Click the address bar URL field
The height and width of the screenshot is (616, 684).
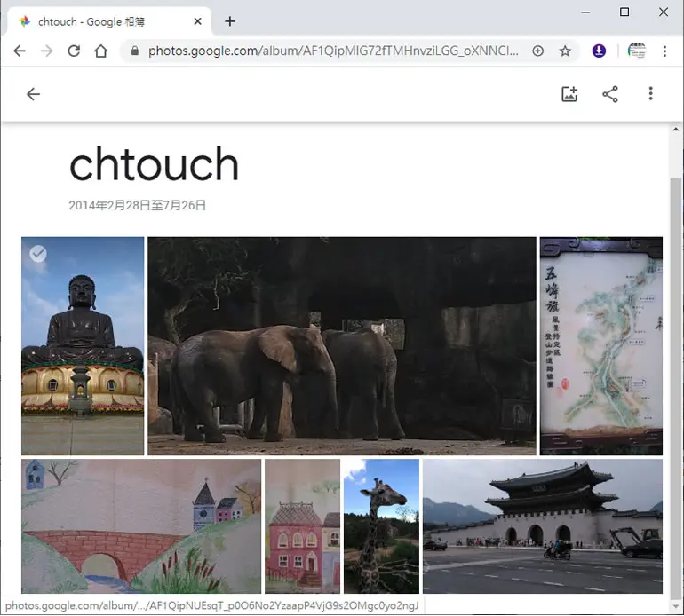333,51
